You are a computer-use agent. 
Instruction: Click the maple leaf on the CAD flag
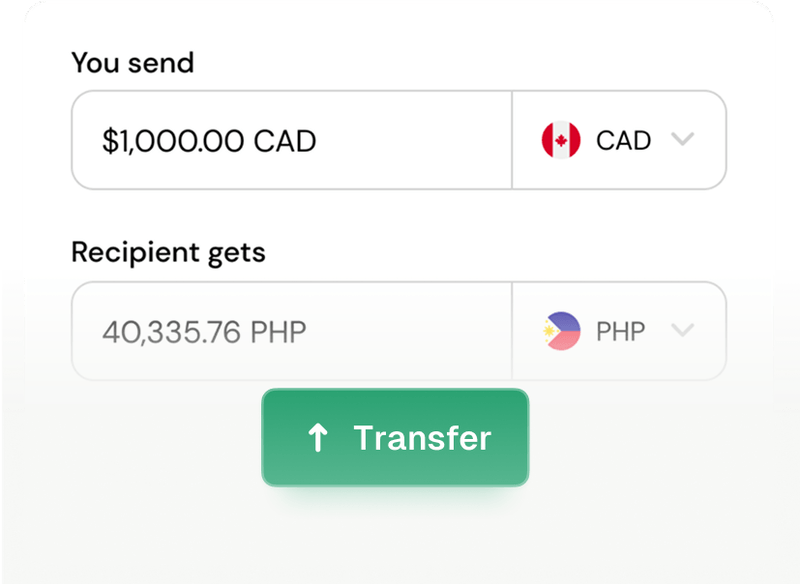pos(563,140)
